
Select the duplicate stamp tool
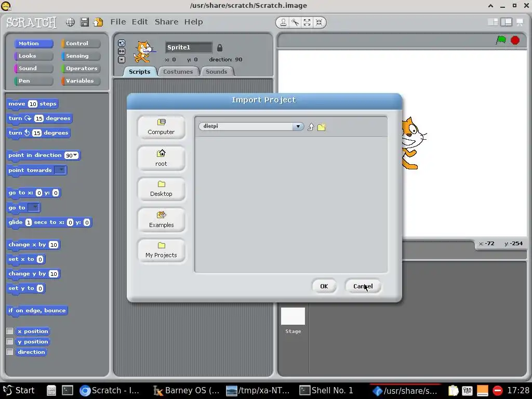[x=283, y=22]
